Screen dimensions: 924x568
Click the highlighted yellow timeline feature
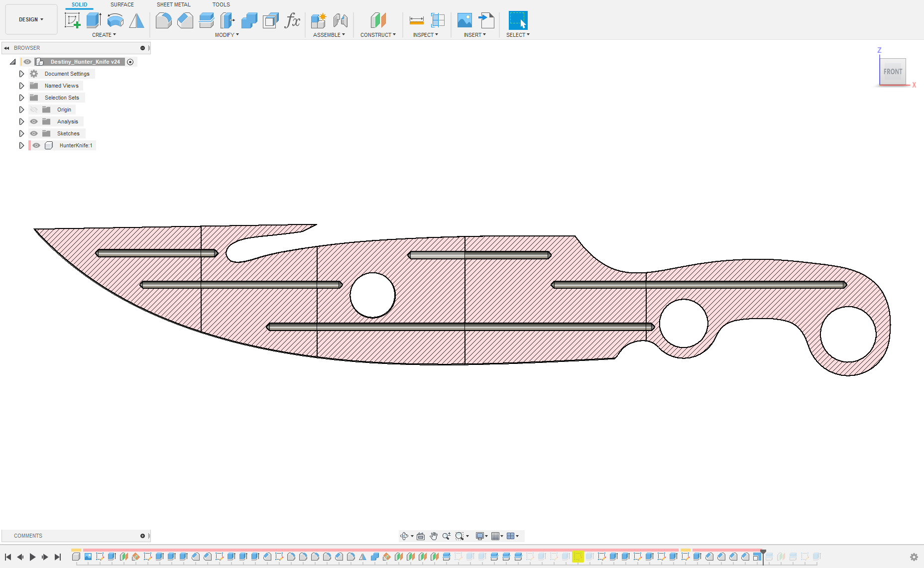coord(577,557)
